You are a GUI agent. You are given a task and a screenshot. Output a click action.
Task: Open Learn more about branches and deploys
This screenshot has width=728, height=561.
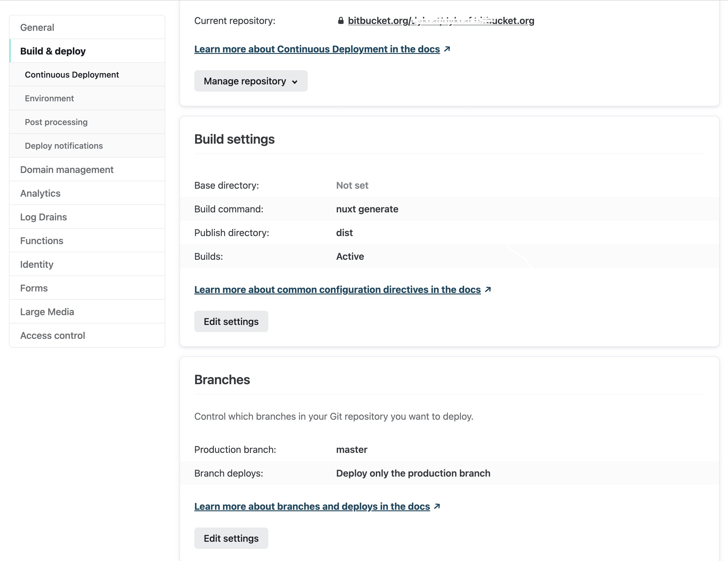[312, 506]
